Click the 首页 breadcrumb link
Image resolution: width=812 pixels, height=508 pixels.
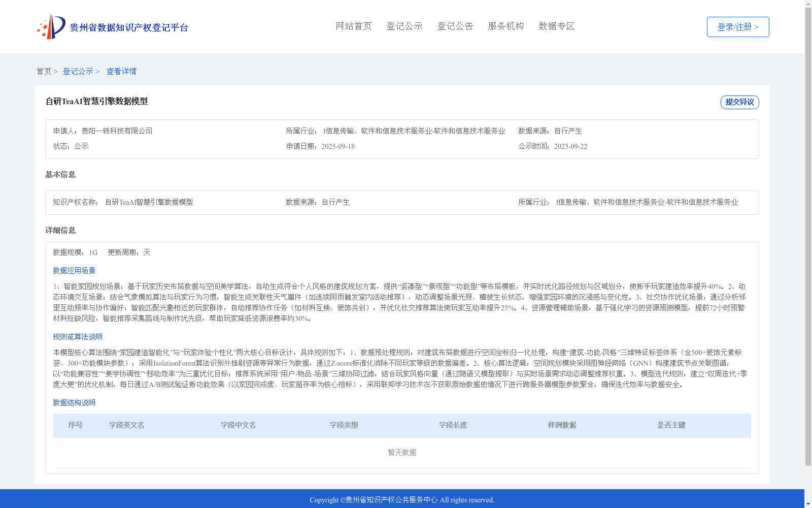pyautogui.click(x=44, y=72)
